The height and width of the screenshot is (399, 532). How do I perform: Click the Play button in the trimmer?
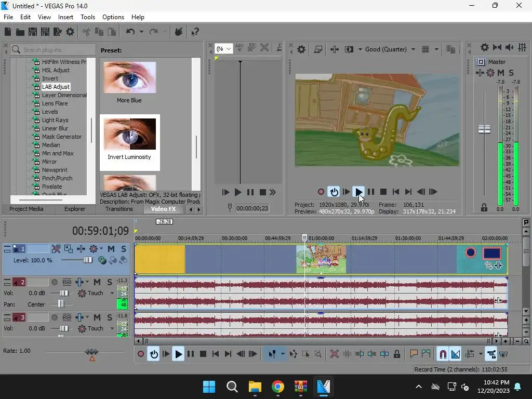click(238, 192)
